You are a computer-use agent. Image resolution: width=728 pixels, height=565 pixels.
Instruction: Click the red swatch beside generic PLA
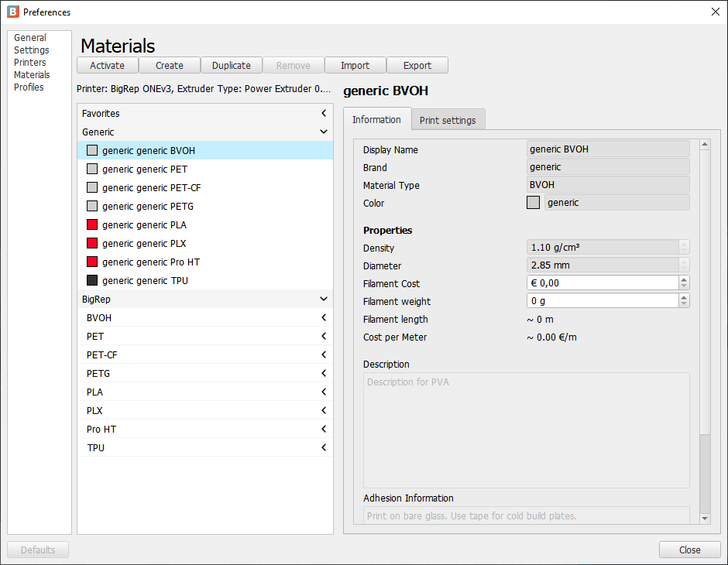point(92,224)
